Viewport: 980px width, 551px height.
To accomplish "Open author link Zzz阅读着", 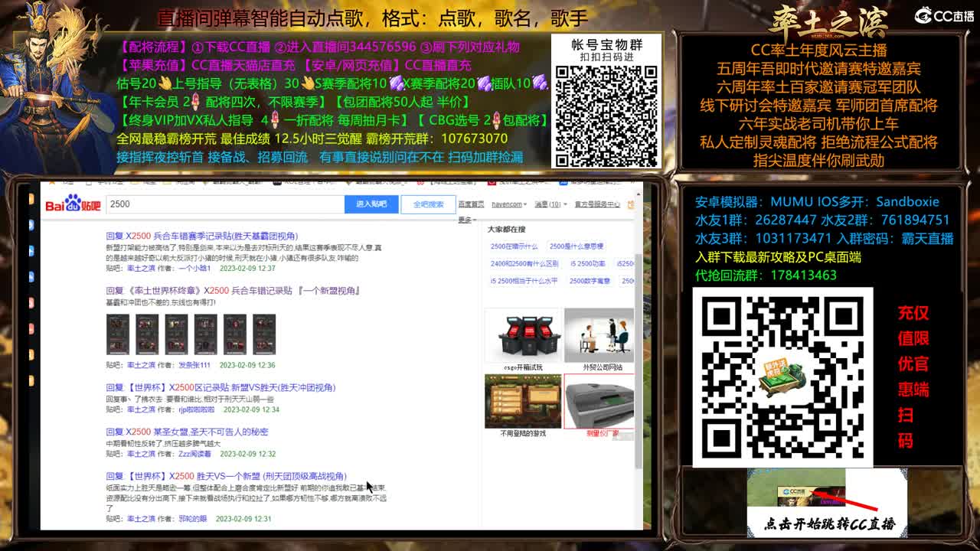I will [x=194, y=454].
